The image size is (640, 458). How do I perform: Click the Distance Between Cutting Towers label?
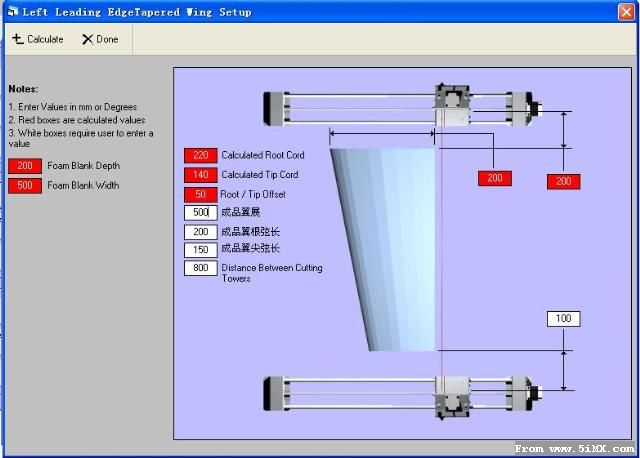tap(272, 273)
